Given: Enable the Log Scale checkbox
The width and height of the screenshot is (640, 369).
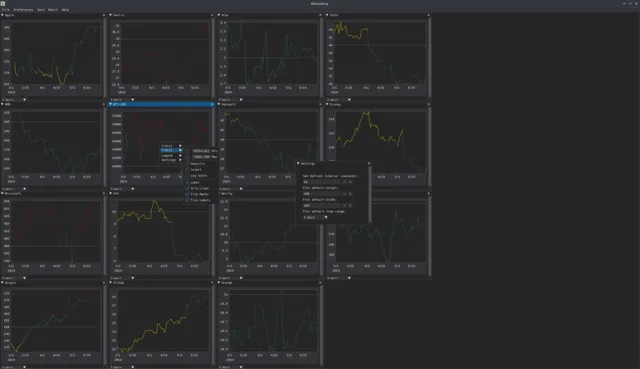Looking at the screenshot, I should (x=187, y=176).
